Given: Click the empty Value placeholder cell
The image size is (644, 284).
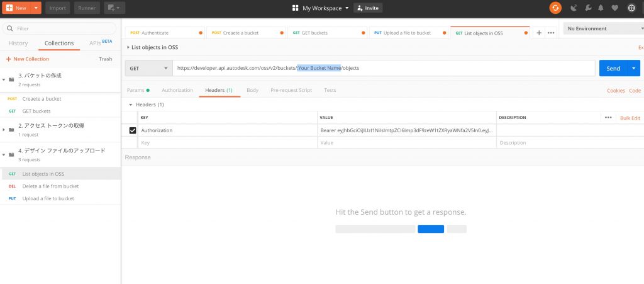Looking at the screenshot, I should coord(407,142).
